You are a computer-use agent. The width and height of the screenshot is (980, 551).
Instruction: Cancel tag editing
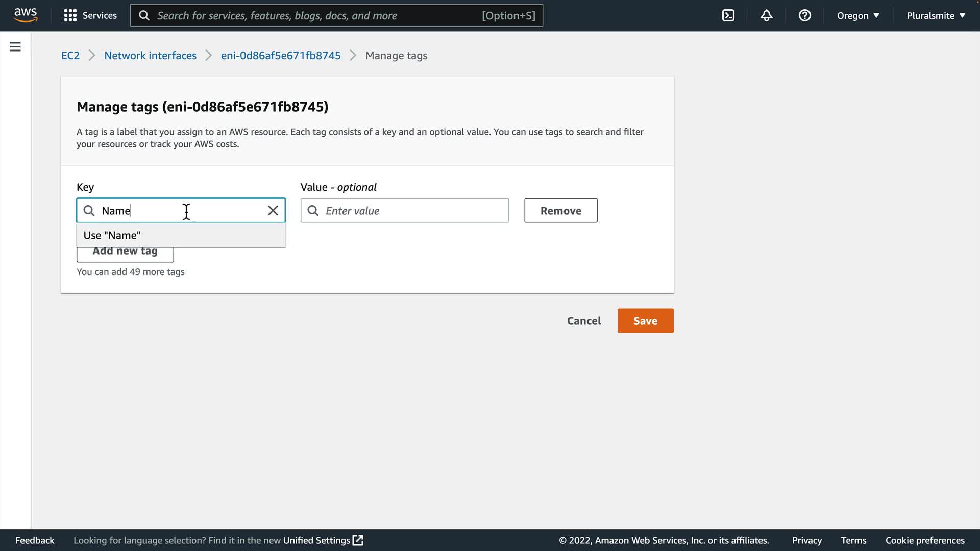point(583,321)
